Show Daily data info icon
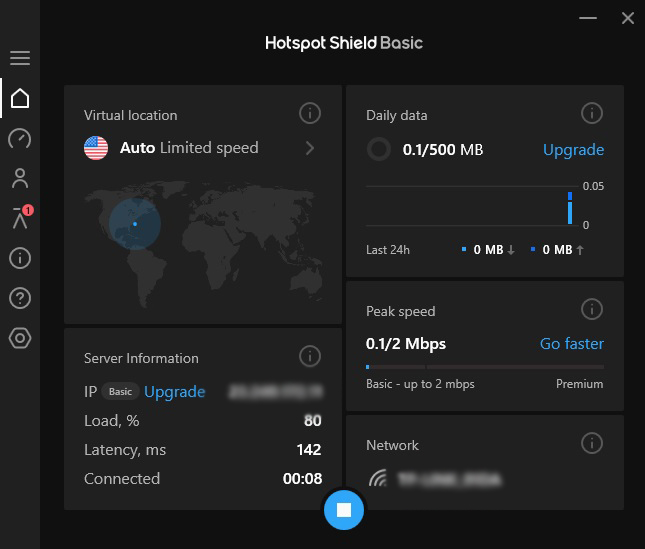Viewport: 645px width, 549px height. tap(592, 114)
